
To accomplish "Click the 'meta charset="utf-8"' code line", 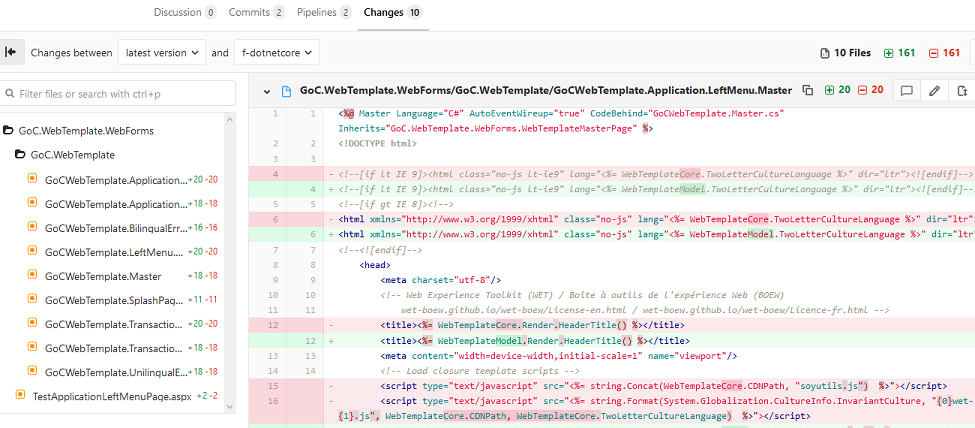I will pyautogui.click(x=441, y=280).
